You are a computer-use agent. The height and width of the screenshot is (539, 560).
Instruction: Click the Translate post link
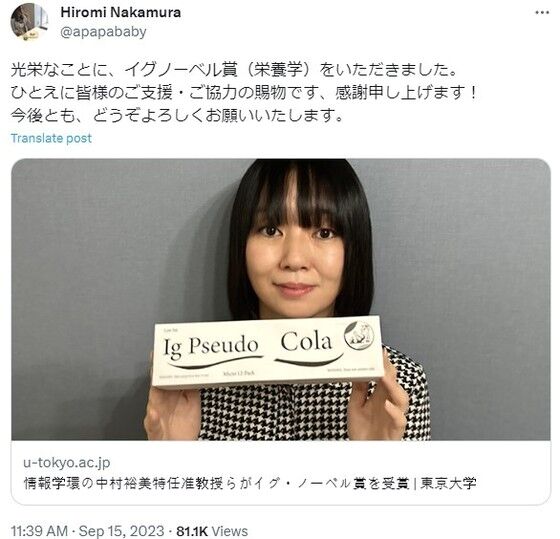tap(51, 138)
